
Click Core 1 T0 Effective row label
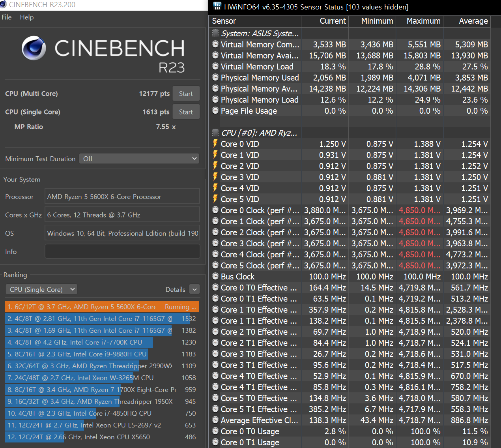coord(259,309)
